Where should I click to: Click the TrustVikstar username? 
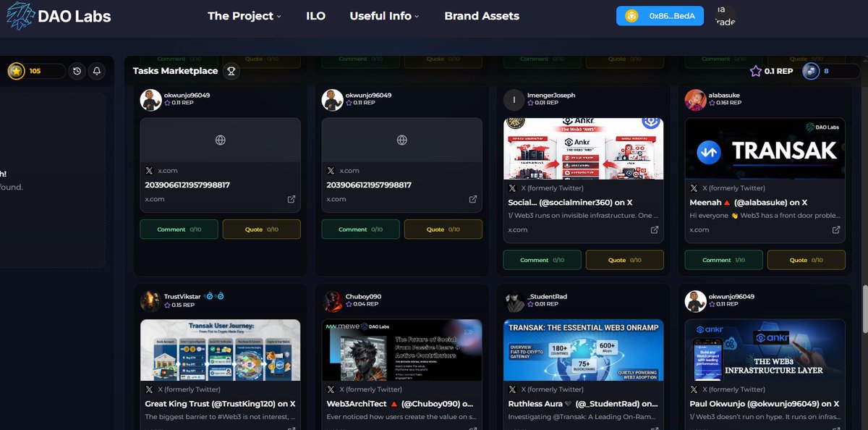(182, 297)
